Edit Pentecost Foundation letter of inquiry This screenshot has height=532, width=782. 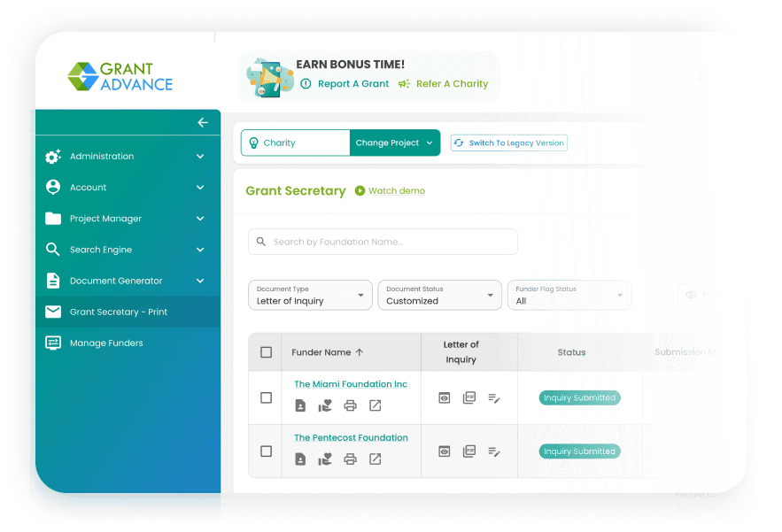(494, 451)
